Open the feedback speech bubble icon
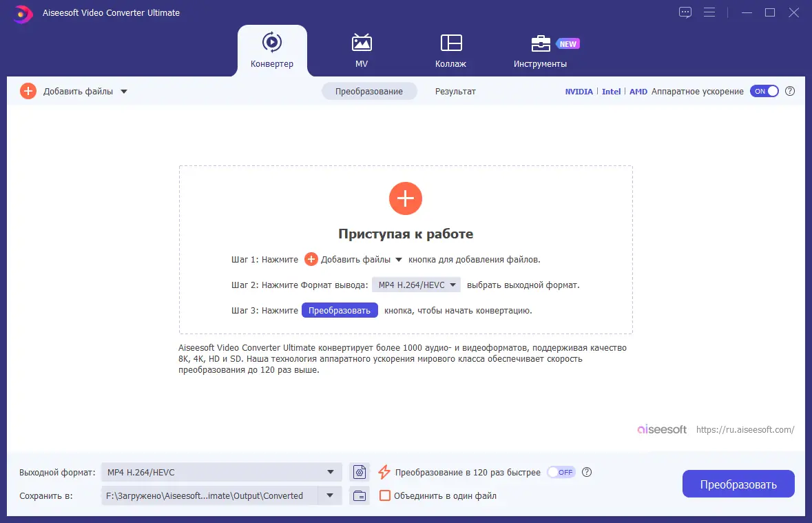This screenshot has width=812, height=523. [x=685, y=12]
